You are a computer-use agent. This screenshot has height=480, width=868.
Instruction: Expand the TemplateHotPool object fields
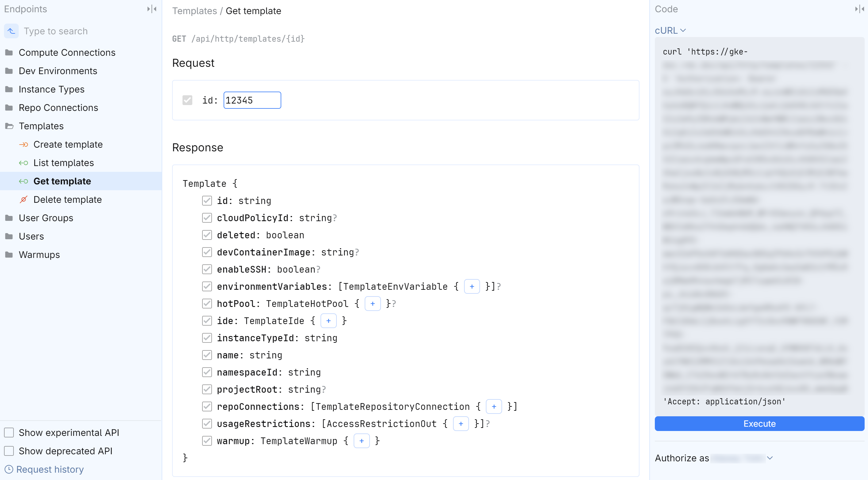click(x=373, y=304)
